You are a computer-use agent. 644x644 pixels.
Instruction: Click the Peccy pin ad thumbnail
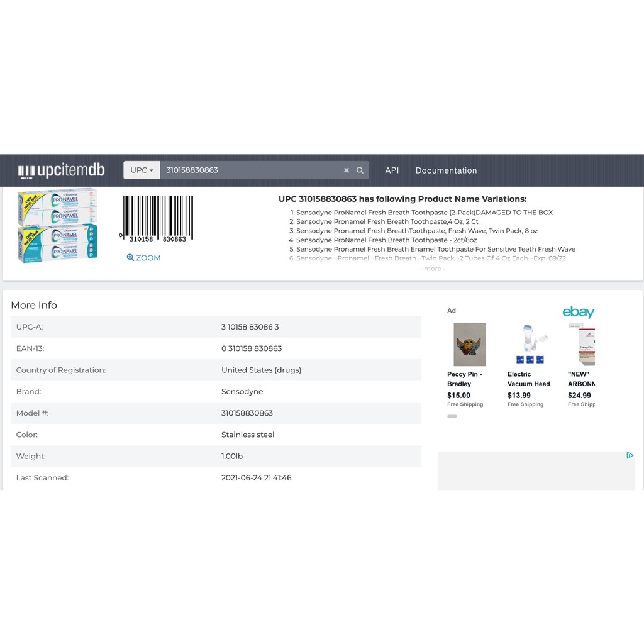pyautogui.click(x=470, y=345)
